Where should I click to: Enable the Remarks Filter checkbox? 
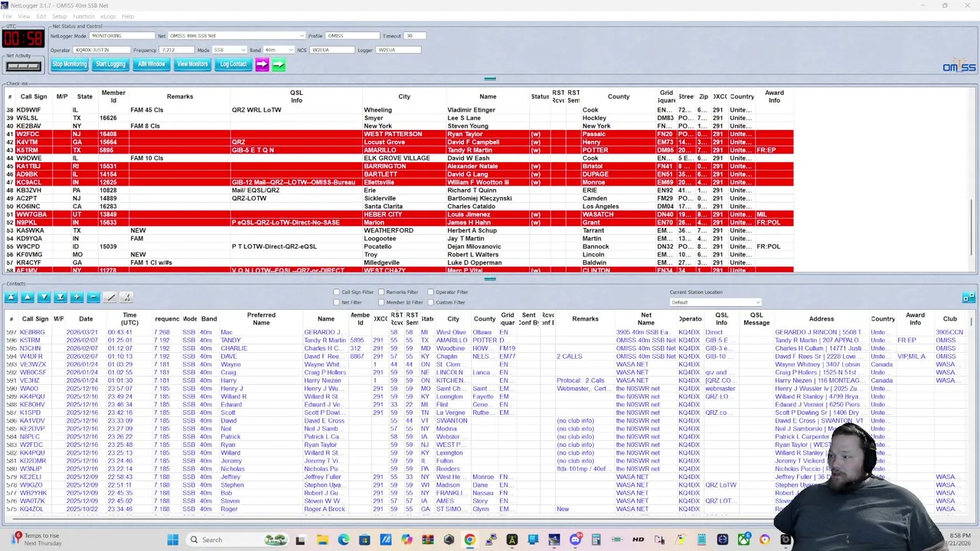point(381,292)
